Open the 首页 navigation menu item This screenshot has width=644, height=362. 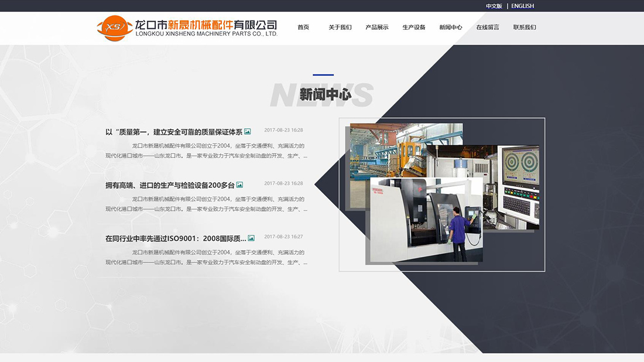point(303,27)
